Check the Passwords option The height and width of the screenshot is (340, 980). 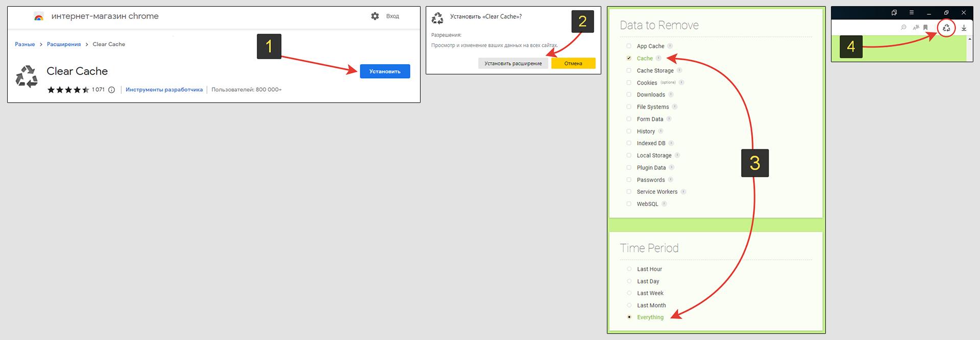(629, 179)
